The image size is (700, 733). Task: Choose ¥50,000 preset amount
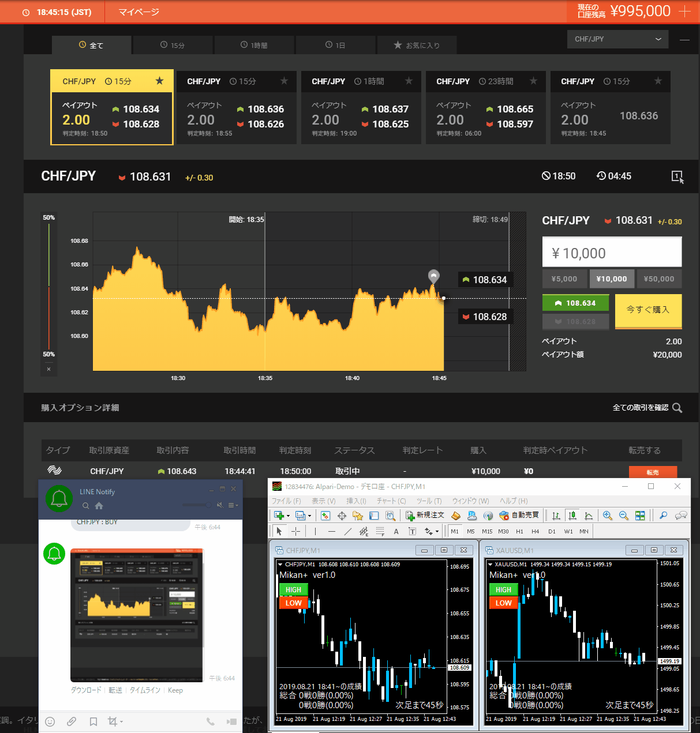pyautogui.click(x=659, y=279)
